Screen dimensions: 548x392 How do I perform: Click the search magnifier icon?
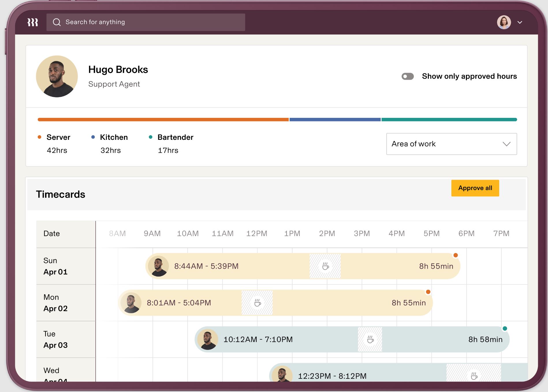[57, 22]
